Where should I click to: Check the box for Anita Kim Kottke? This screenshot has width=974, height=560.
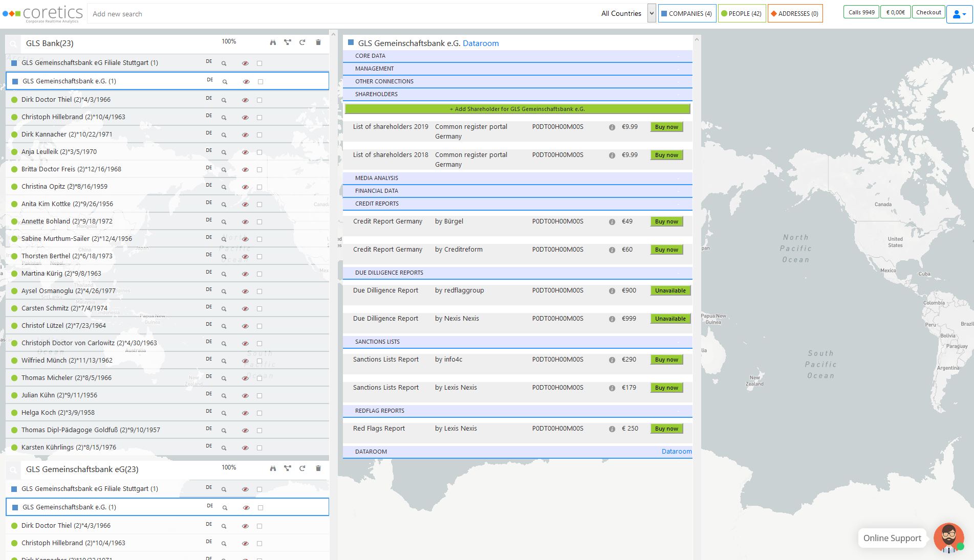click(x=259, y=205)
